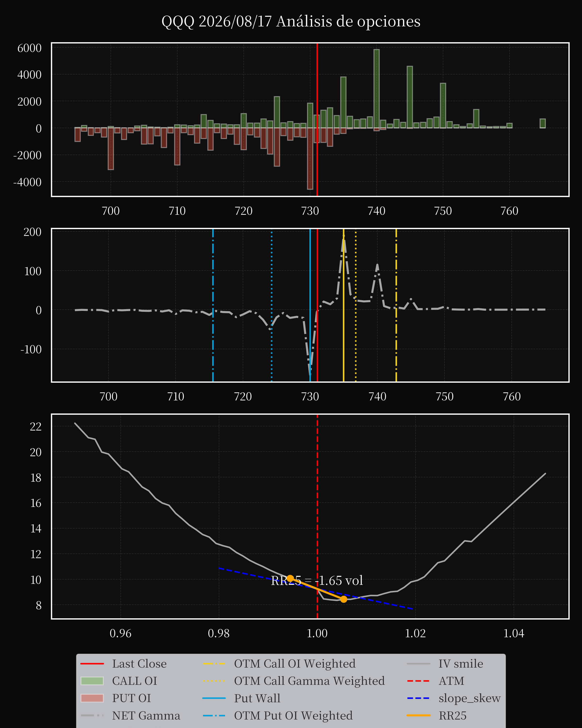The width and height of the screenshot is (582, 728).
Task: Click the red put bar at strike 700
Action: click(x=111, y=149)
